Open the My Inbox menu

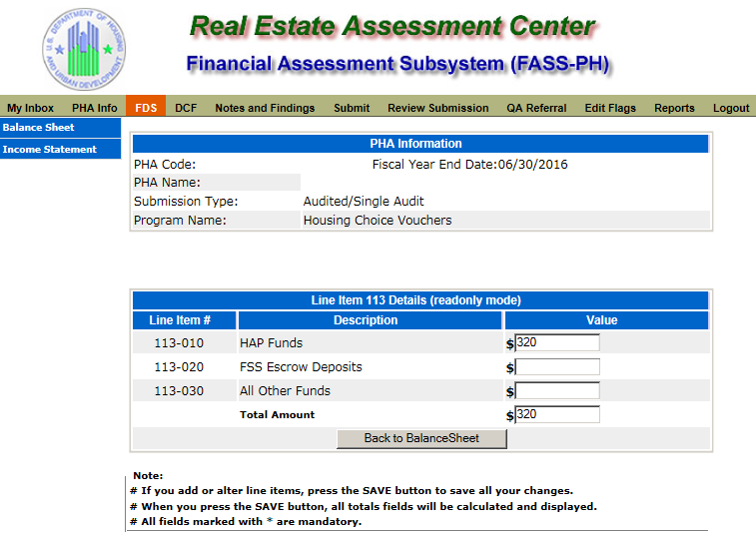30,108
